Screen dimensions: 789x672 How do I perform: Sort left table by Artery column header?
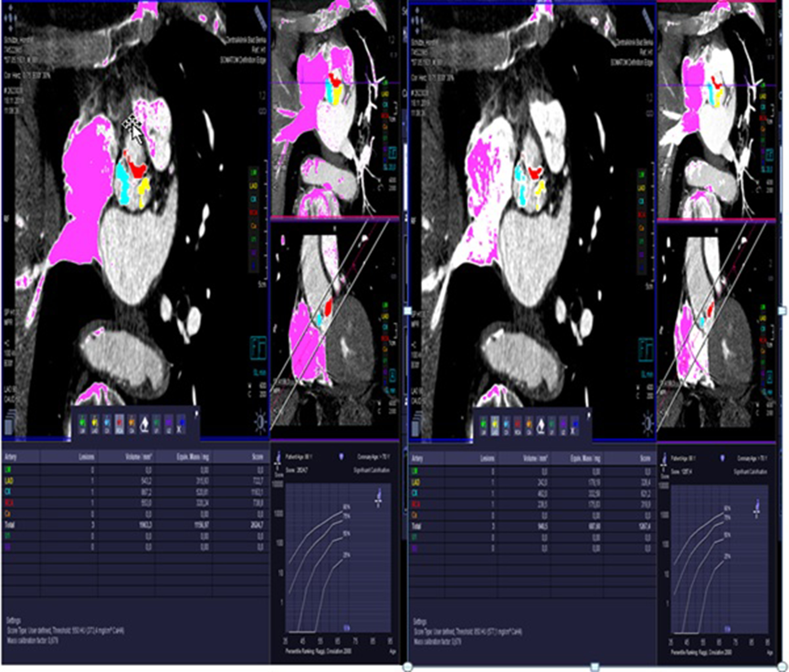pyautogui.click(x=21, y=457)
